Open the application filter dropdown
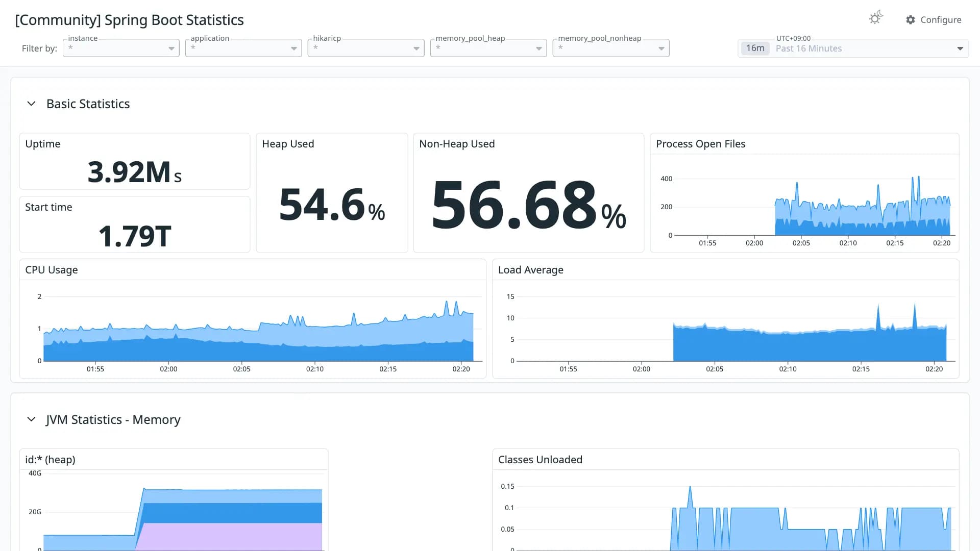980x551 pixels. (243, 48)
